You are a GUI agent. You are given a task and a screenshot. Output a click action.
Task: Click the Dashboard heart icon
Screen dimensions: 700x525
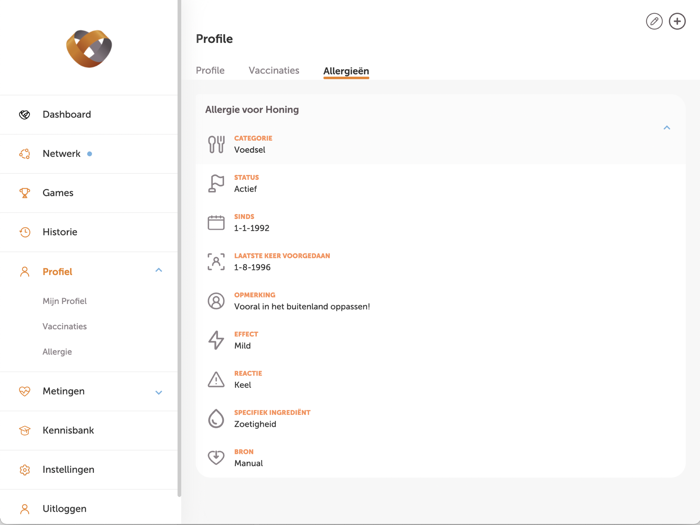click(x=25, y=115)
